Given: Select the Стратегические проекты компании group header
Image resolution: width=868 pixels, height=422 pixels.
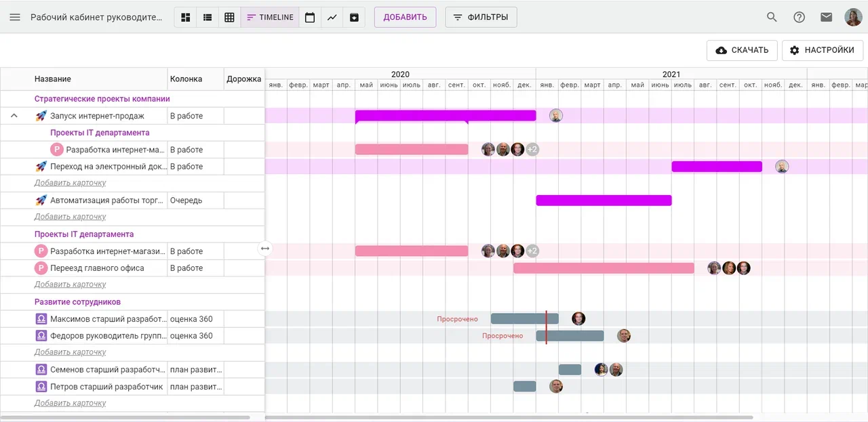Looking at the screenshot, I should click(102, 99).
